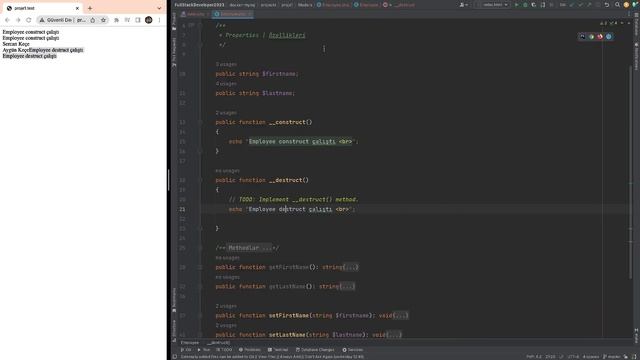The width and height of the screenshot is (640, 360).
Task: Open the Chrome profile avatar
Action: [x=149, y=20]
